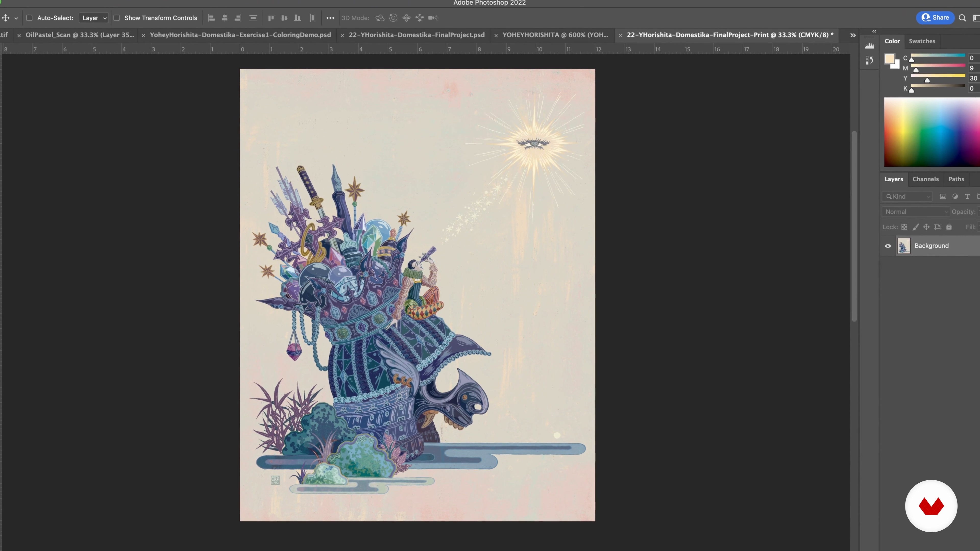Click Align left edges icon
The height and width of the screenshot is (551, 980).
pyautogui.click(x=212, y=18)
